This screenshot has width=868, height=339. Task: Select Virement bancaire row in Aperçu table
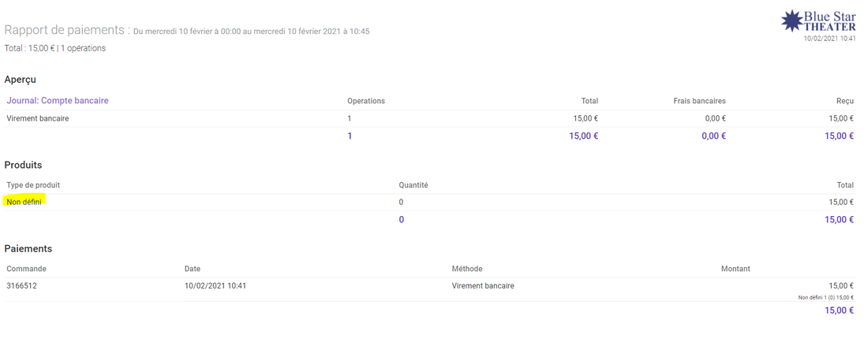[38, 118]
